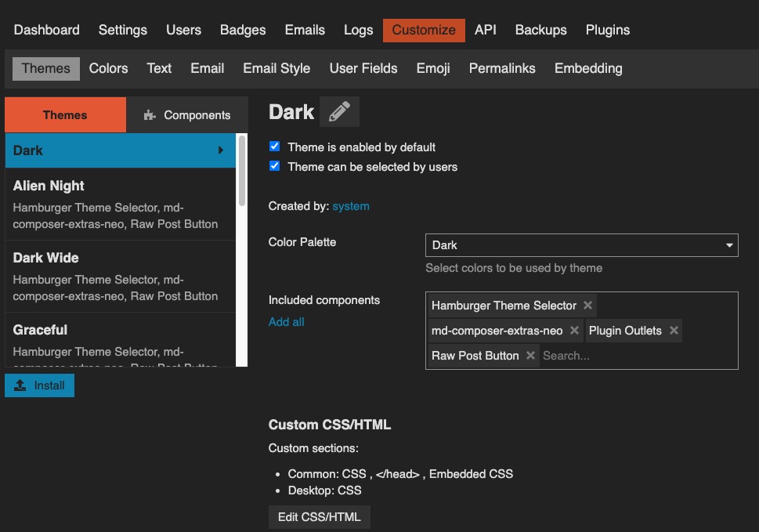759x532 pixels.
Task: Open the Logs admin tab
Action: point(358,30)
